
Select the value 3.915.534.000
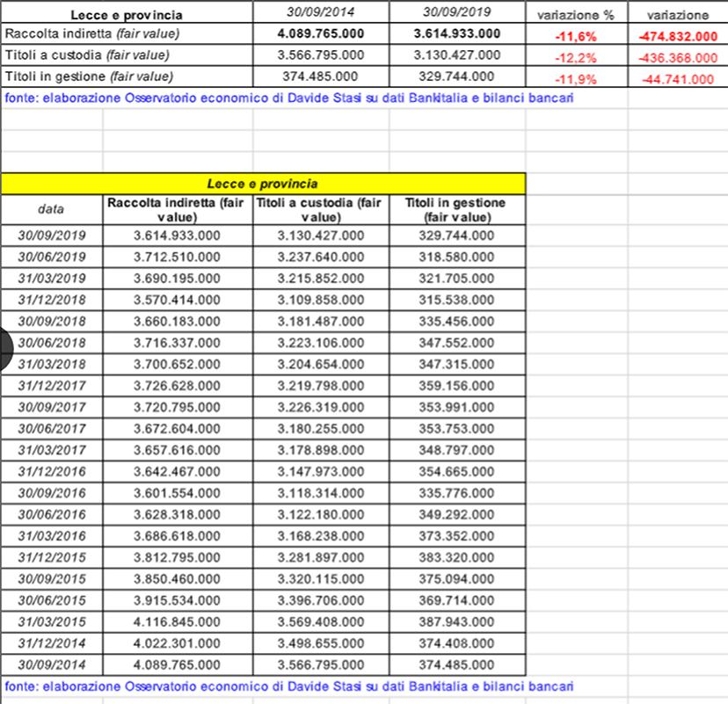tap(177, 600)
